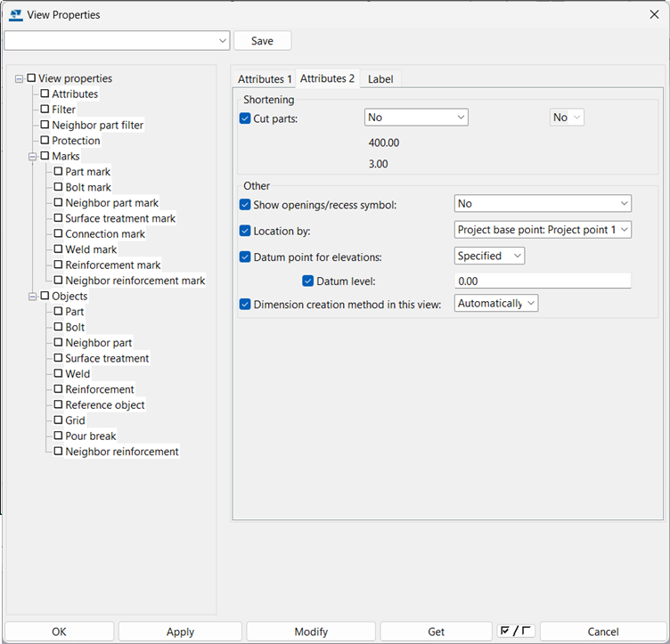Collapse the View properties tree root

20,78
